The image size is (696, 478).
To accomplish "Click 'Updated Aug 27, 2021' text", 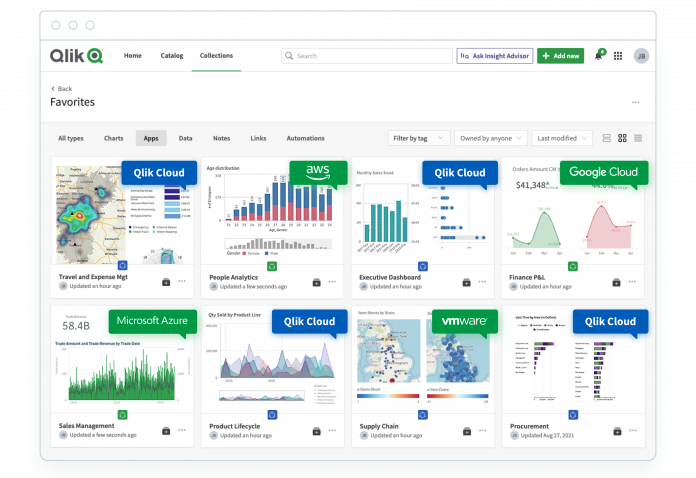I will [x=547, y=435].
